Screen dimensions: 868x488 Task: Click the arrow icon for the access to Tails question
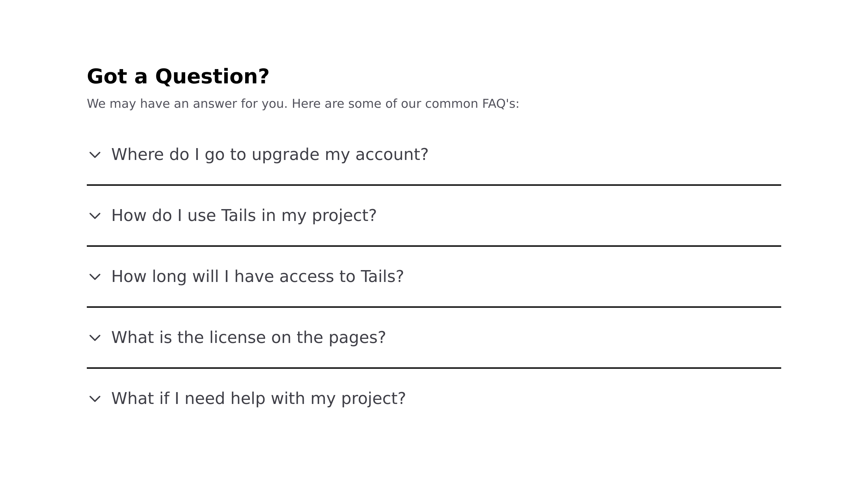coord(95,277)
